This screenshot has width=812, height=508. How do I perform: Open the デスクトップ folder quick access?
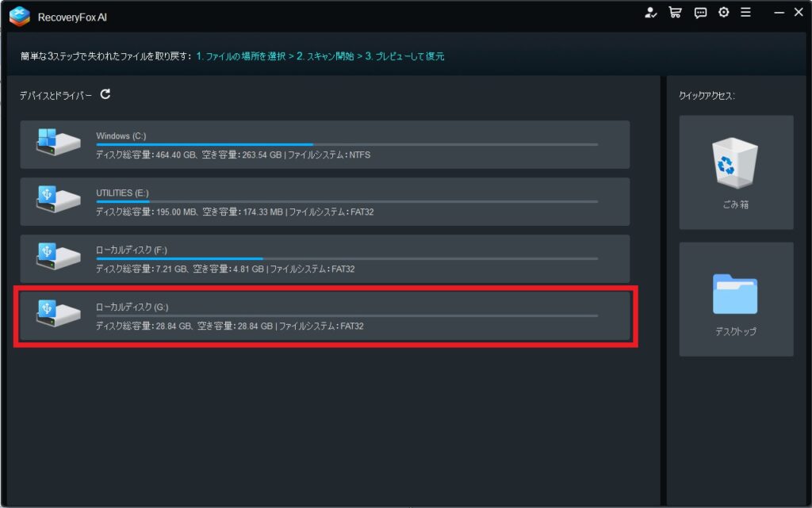tap(736, 299)
